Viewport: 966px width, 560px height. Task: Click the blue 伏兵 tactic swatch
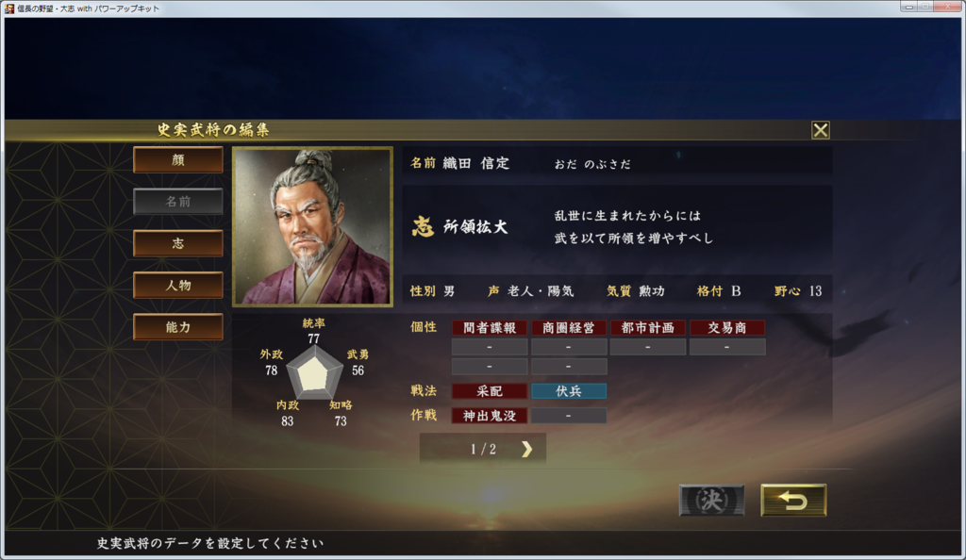pos(569,390)
